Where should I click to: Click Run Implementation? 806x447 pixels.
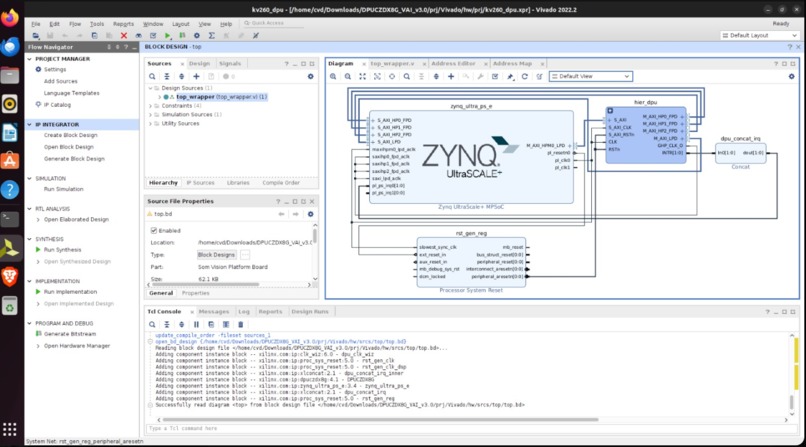click(70, 292)
